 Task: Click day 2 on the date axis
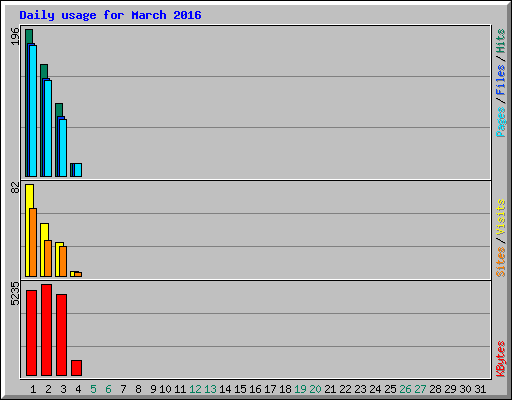pyautogui.click(x=48, y=389)
